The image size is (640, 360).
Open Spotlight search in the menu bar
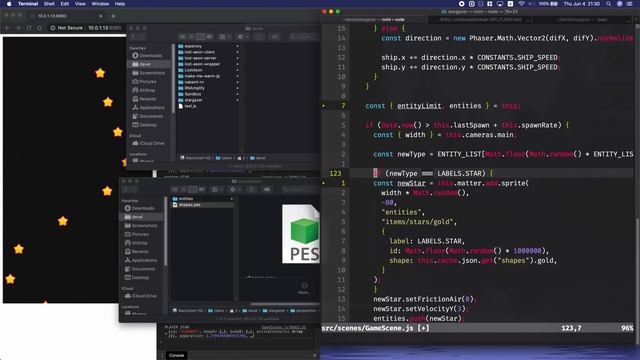click(x=609, y=4)
